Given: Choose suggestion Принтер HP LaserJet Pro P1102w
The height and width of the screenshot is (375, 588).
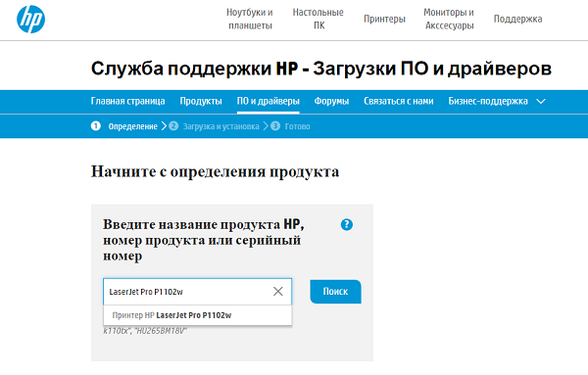Looking at the screenshot, I should click(198, 315).
